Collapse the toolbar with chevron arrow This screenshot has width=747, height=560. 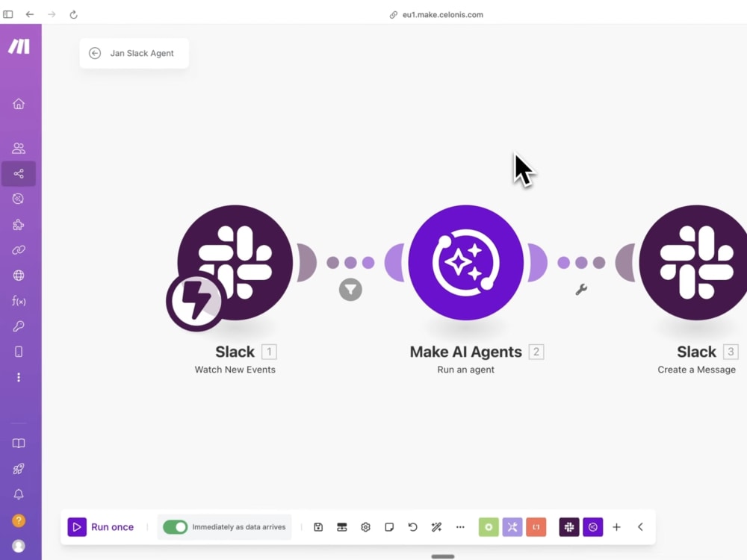tap(640, 527)
